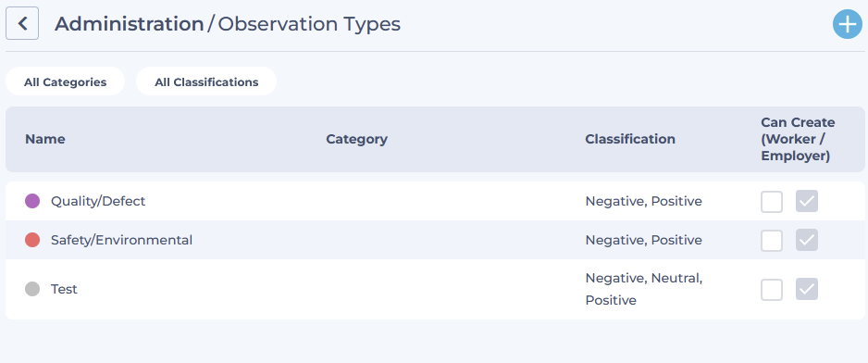Sort by the Classification column header

click(x=630, y=139)
